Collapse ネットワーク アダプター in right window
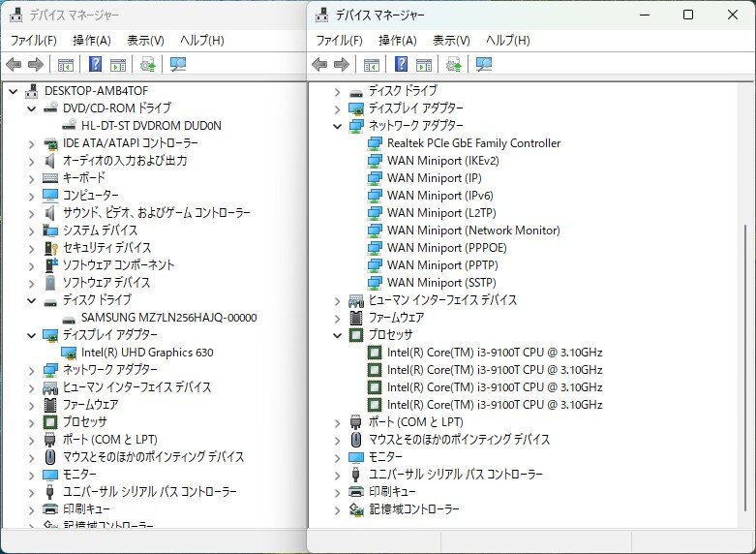 point(338,127)
